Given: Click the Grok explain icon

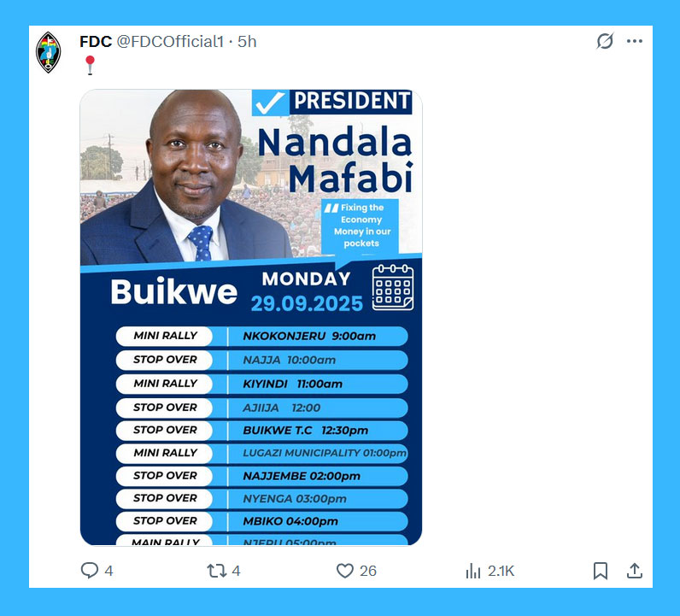Looking at the screenshot, I should pos(605,41).
